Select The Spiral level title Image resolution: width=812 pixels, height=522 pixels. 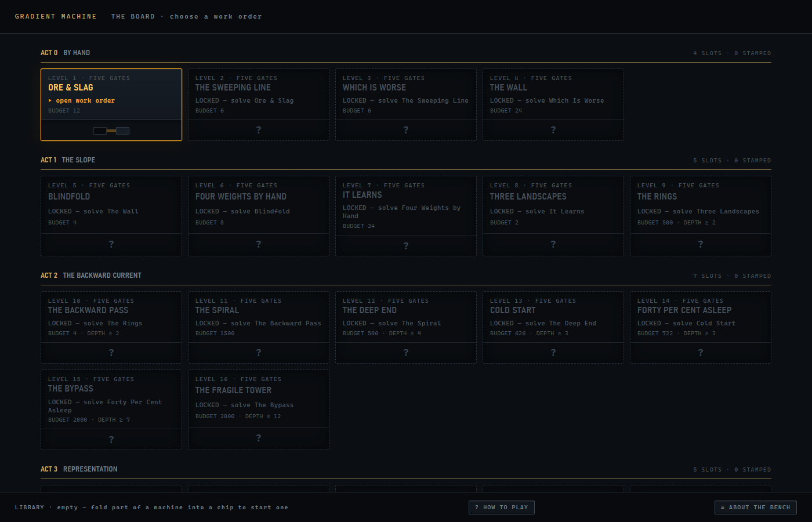(x=217, y=310)
